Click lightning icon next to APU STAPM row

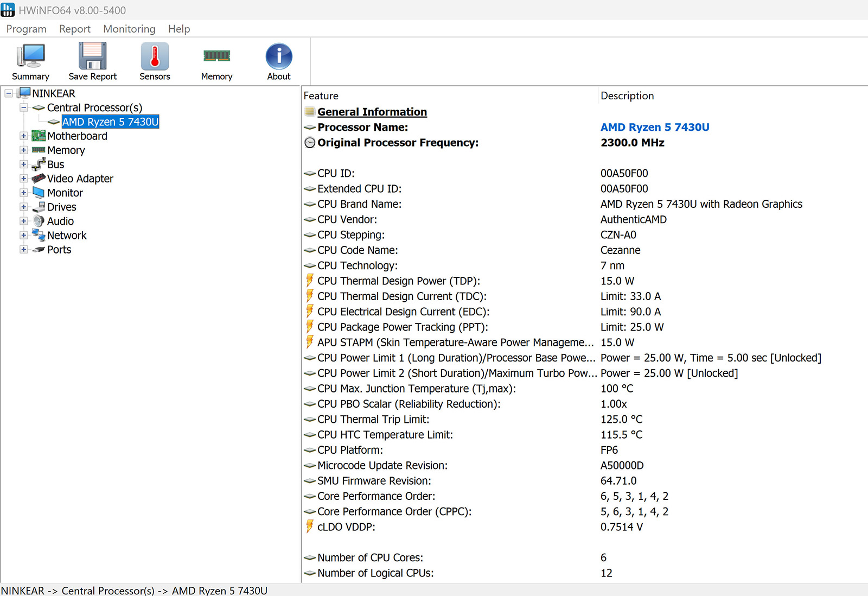[x=310, y=342]
